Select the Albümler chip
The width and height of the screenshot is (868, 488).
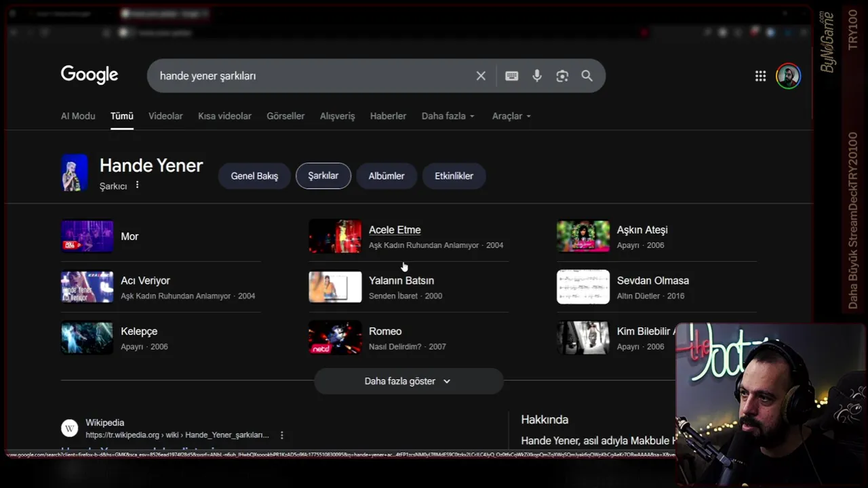coord(387,176)
